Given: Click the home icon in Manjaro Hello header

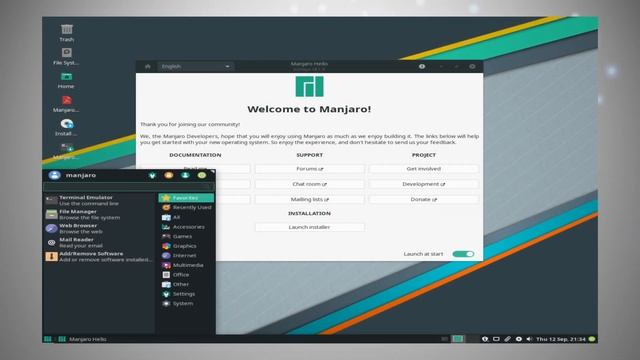Looking at the screenshot, I should pyautogui.click(x=148, y=66).
